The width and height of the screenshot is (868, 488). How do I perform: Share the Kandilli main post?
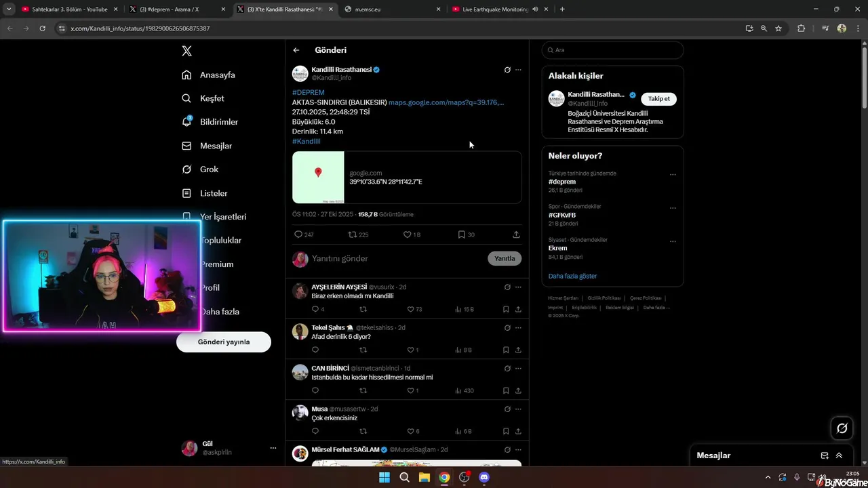[516, 235]
